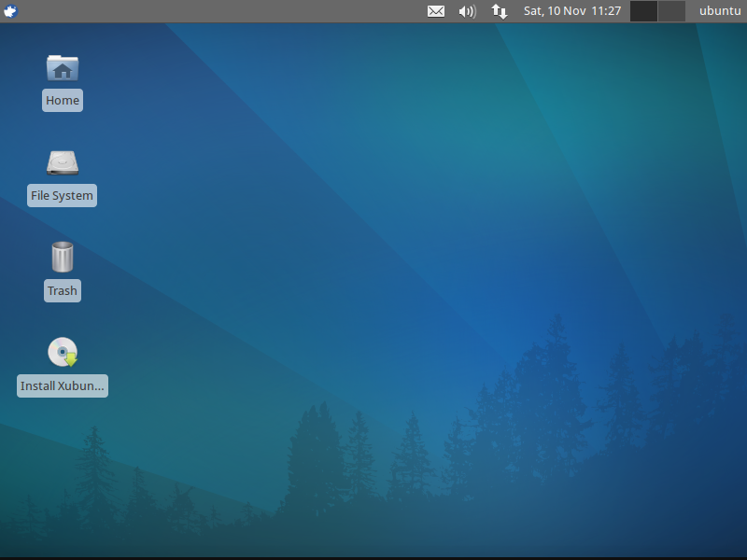
Task: Click the forest silhouette on the wallpaper
Action: tap(542, 420)
